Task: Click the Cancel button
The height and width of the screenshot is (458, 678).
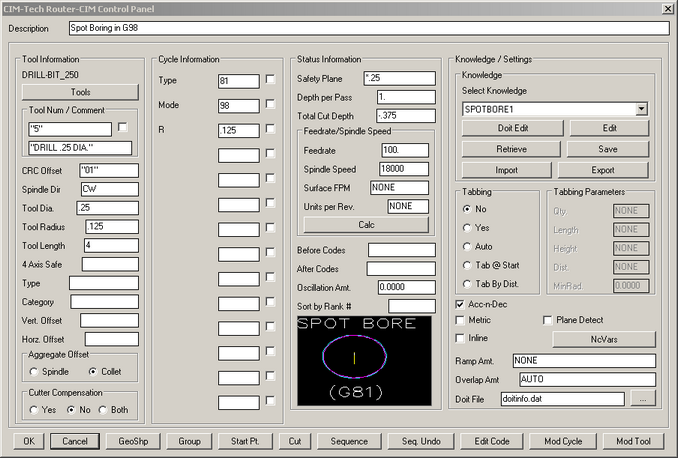Action: click(75, 441)
